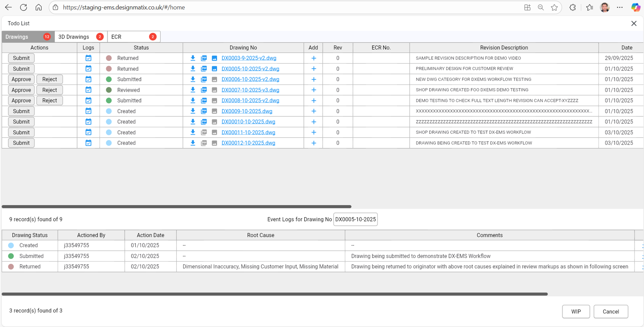
Task: Download drawing DX0003-9-2025-v2.dwg
Action: [x=193, y=58]
